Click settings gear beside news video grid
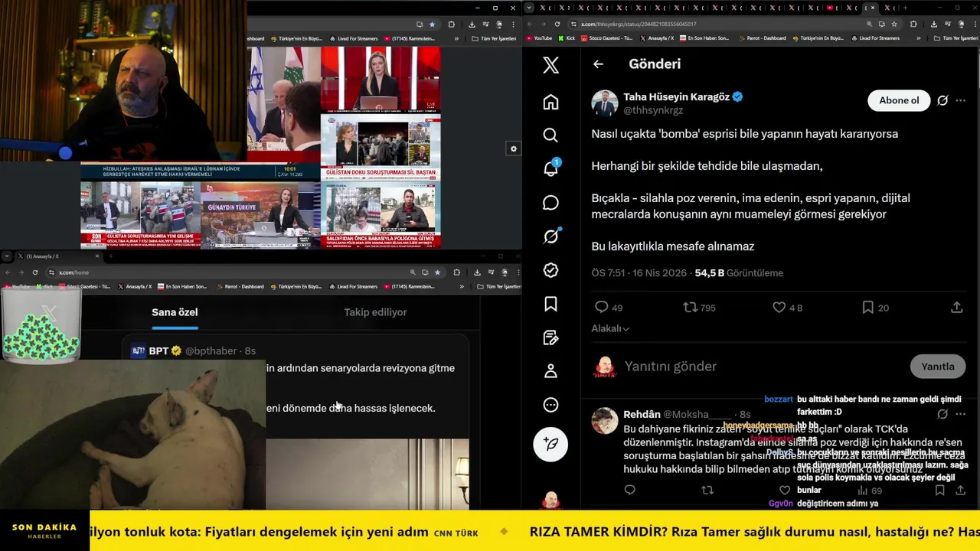980x551 pixels. click(x=514, y=149)
